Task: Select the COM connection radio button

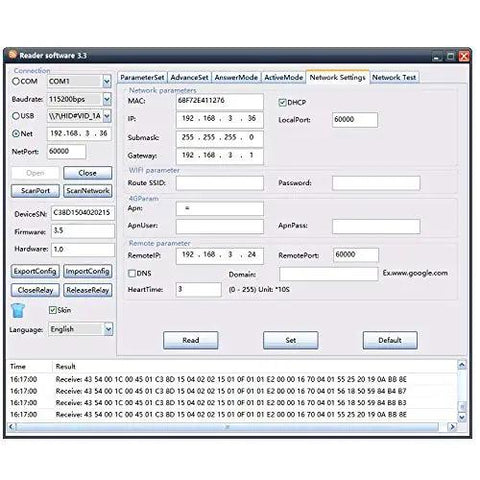Action: pos(16,81)
